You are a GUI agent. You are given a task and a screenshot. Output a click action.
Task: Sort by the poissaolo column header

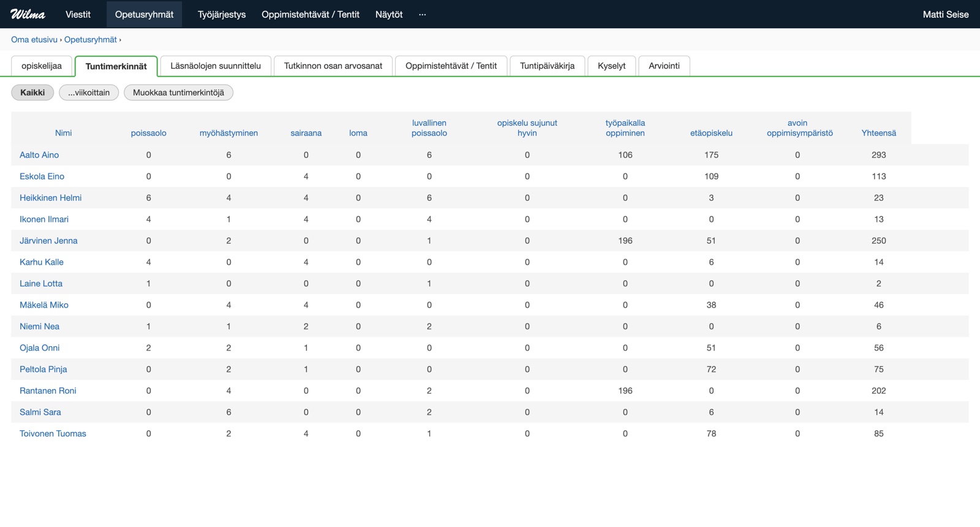pos(149,133)
